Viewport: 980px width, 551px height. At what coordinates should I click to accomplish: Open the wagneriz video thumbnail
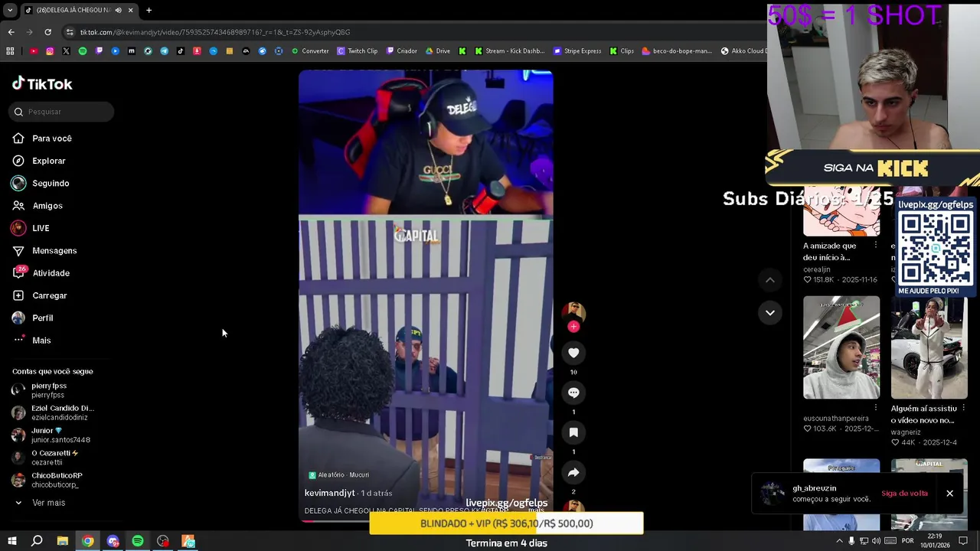(929, 347)
